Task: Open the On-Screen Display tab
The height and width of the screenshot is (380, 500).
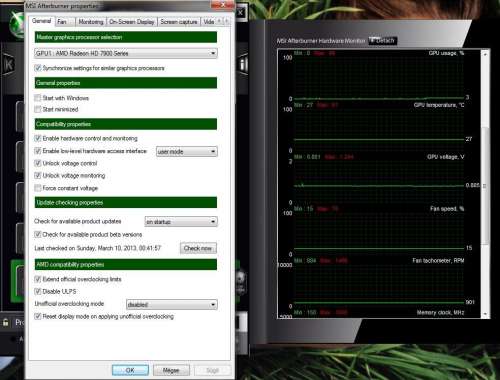Action: (x=132, y=22)
